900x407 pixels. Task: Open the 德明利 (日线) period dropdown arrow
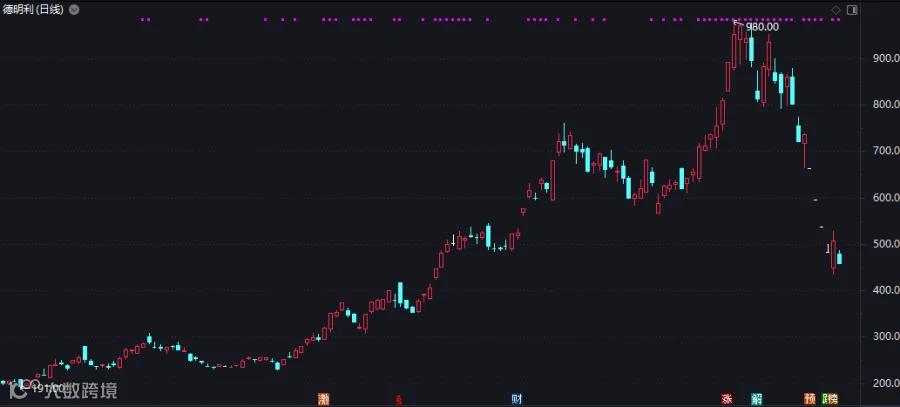(x=74, y=10)
